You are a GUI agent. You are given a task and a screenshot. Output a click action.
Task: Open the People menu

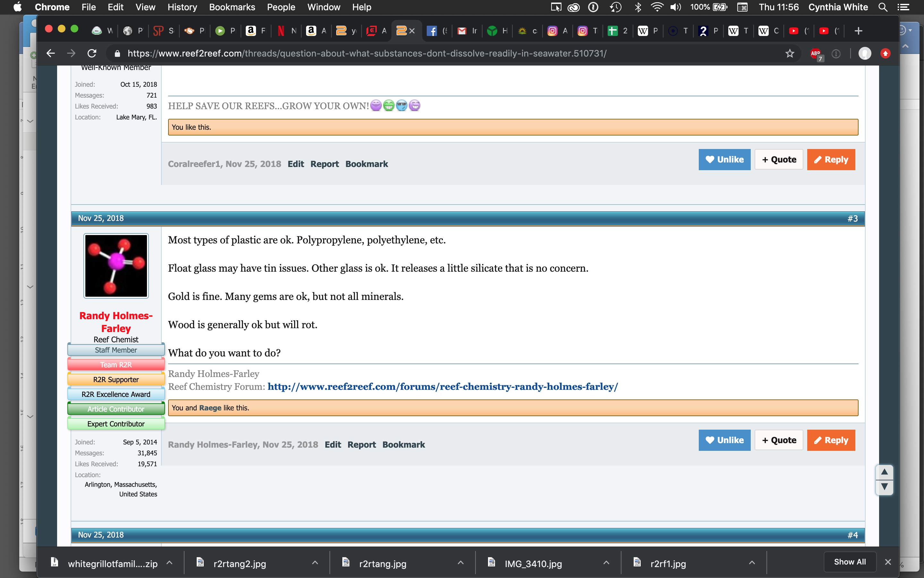281,7
